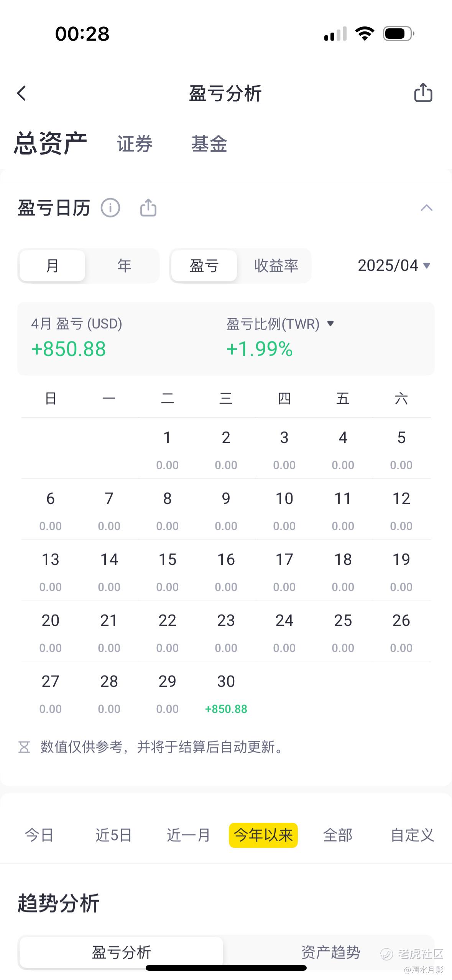Select April 30 with +850.88 profit

(226, 693)
